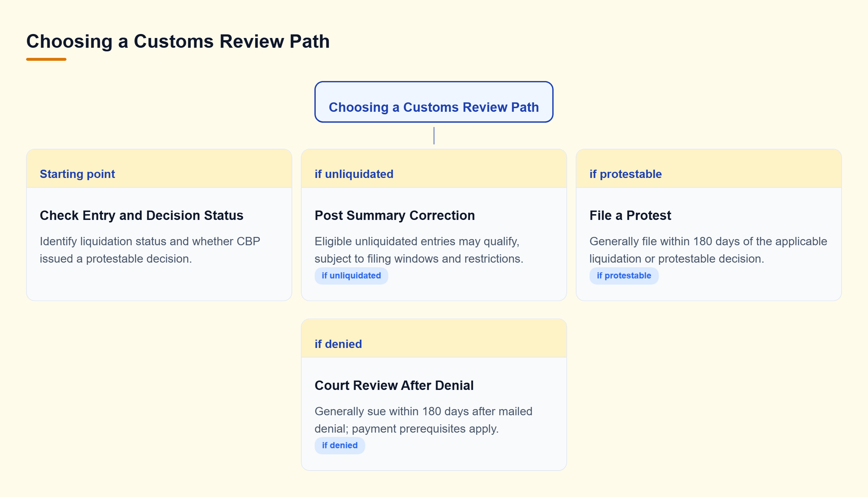Select the blue root node Choosing a Customs Review Path

(434, 102)
